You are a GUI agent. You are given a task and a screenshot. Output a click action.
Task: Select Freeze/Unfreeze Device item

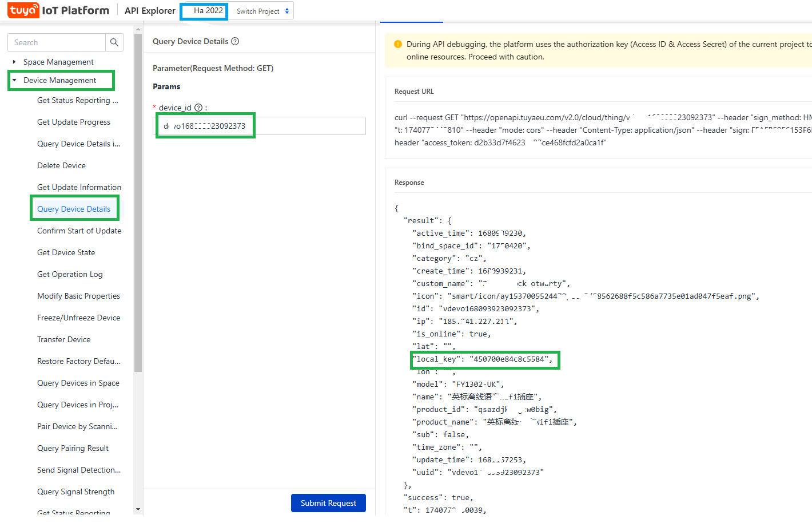(78, 318)
